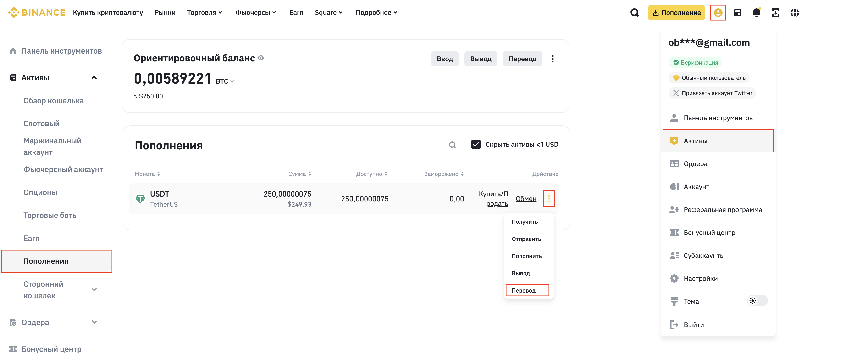Sort table by Сумма column
The image size is (868, 358).
point(299,174)
